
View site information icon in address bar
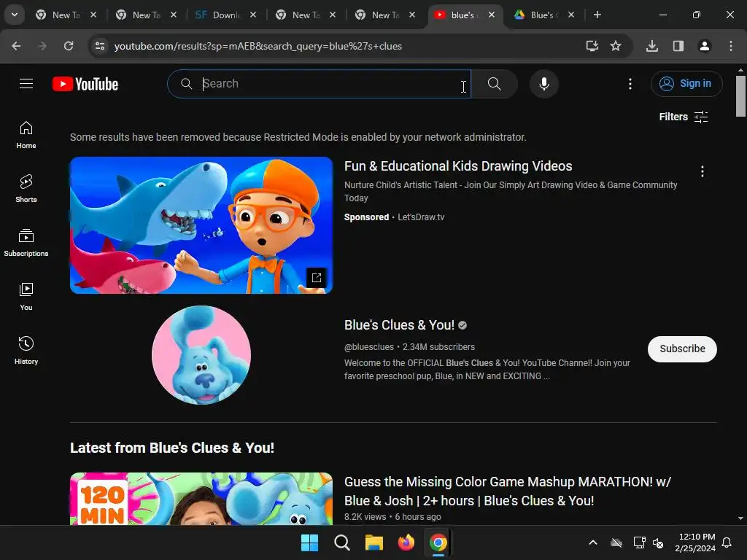[99, 46]
